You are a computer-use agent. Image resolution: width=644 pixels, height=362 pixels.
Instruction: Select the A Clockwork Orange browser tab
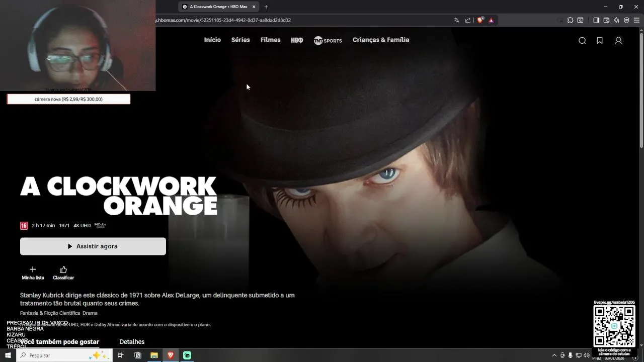coord(218,7)
